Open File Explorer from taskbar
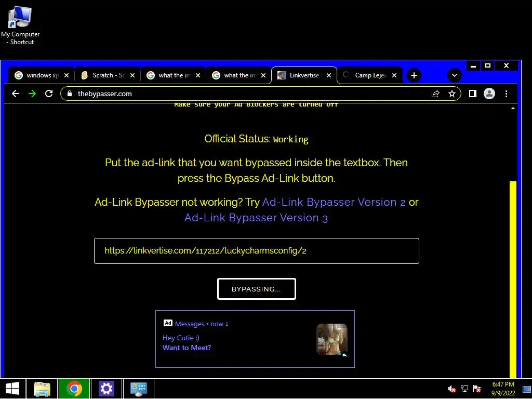 coord(42,389)
